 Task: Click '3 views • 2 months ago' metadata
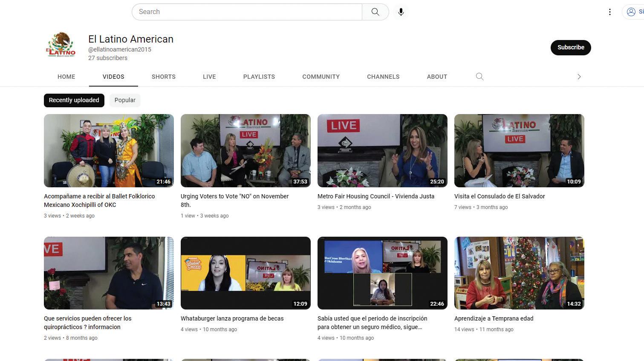(x=344, y=207)
